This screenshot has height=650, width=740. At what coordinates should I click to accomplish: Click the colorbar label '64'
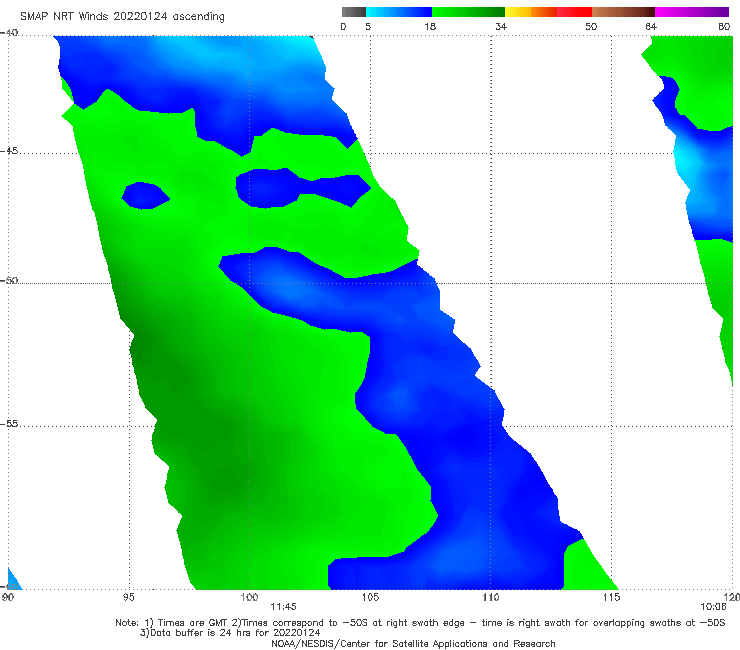pyautogui.click(x=651, y=27)
